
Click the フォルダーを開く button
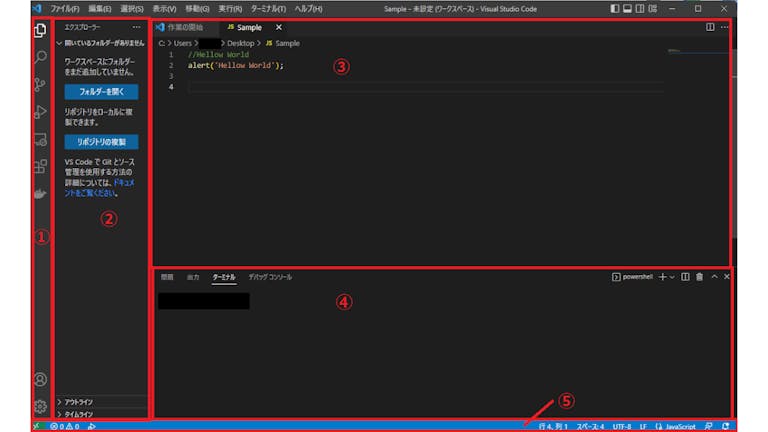pos(100,91)
